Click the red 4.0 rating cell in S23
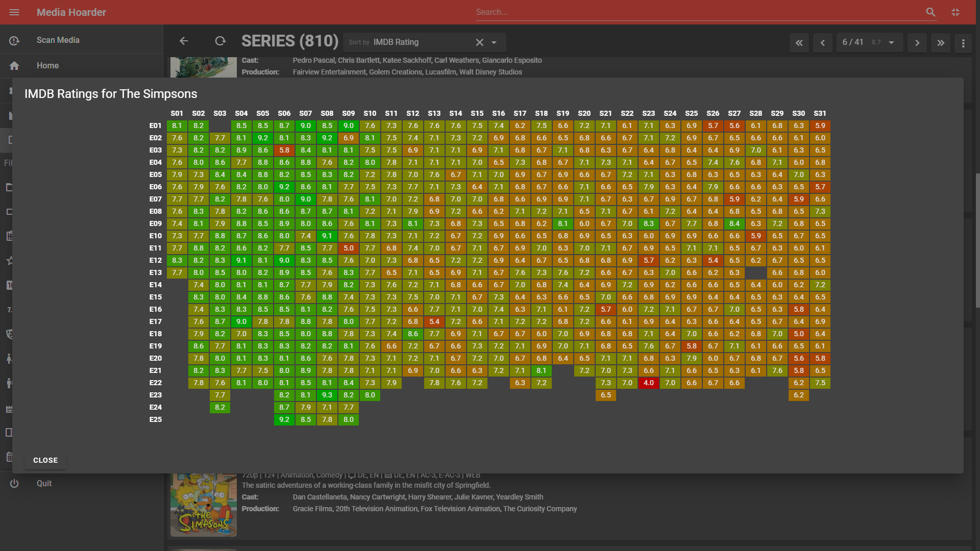Image resolution: width=980 pixels, height=551 pixels. click(648, 383)
